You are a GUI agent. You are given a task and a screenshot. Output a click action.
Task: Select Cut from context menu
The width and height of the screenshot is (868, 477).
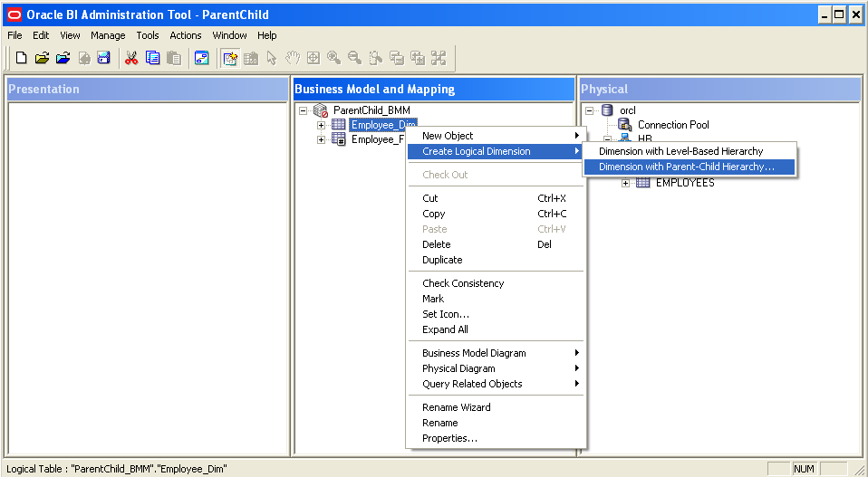coord(496,198)
